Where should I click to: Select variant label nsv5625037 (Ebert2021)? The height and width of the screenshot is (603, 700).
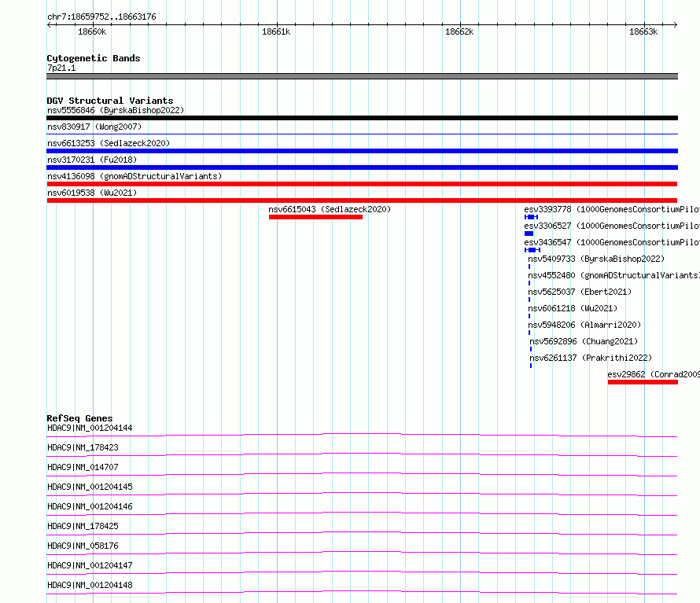(x=580, y=292)
